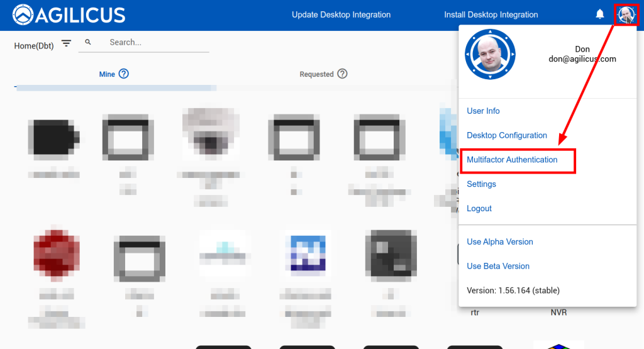Select Multifactor Authentication
Image resolution: width=644 pixels, height=349 pixels.
[512, 160]
